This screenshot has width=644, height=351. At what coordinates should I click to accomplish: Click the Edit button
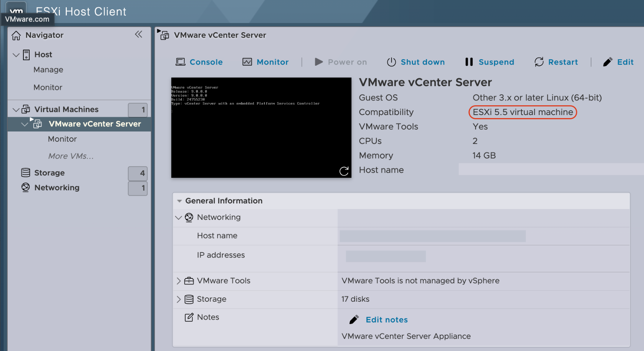[618, 62]
